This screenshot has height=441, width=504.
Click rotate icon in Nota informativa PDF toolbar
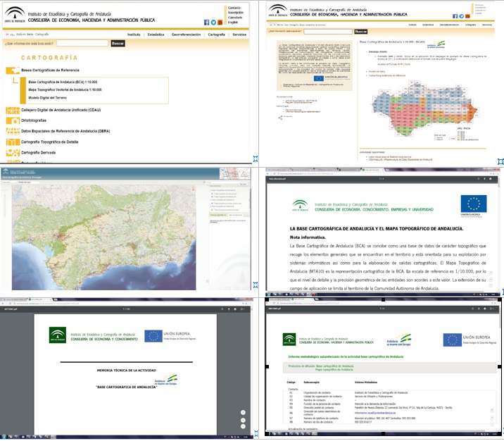[478, 178]
